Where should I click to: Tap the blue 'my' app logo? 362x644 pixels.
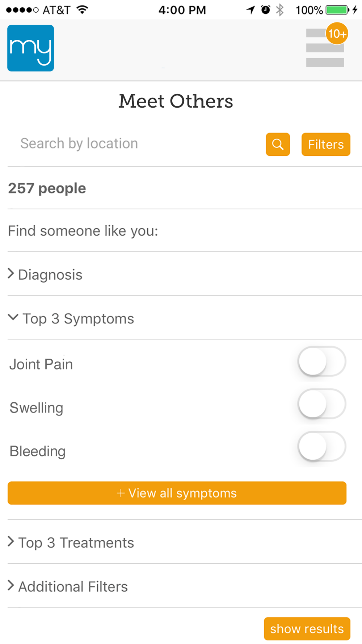click(x=31, y=48)
